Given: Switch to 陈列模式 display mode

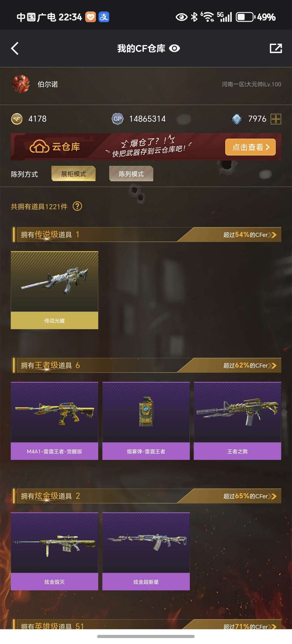Looking at the screenshot, I should click(131, 174).
